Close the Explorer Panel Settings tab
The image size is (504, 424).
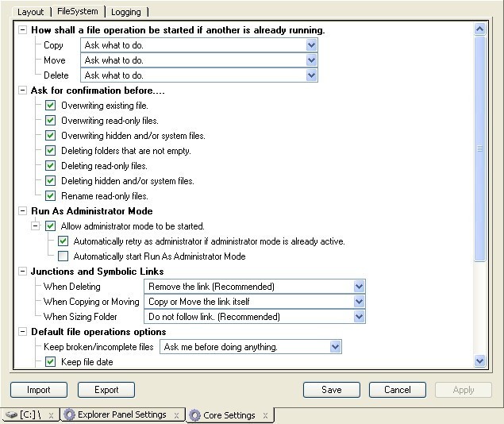[176, 415]
